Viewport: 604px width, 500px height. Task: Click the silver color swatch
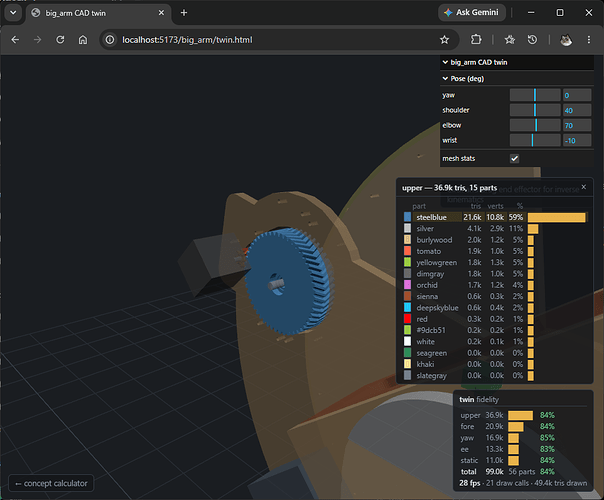click(x=407, y=228)
